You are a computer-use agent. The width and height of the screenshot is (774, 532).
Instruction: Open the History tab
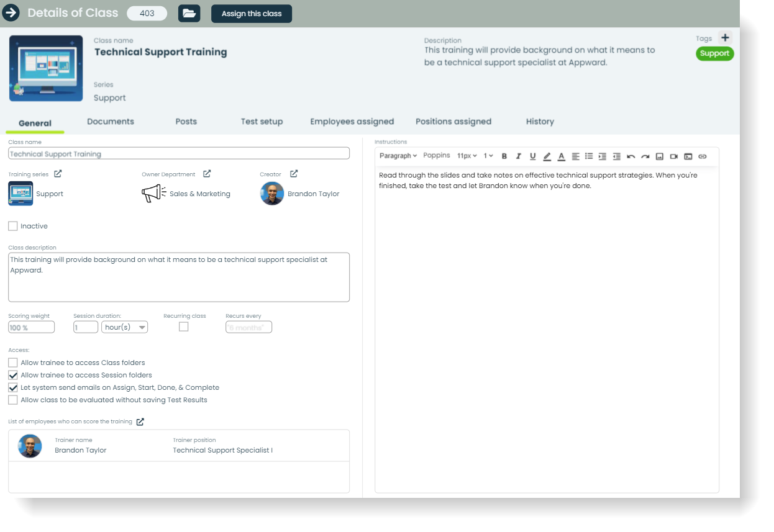coord(540,122)
